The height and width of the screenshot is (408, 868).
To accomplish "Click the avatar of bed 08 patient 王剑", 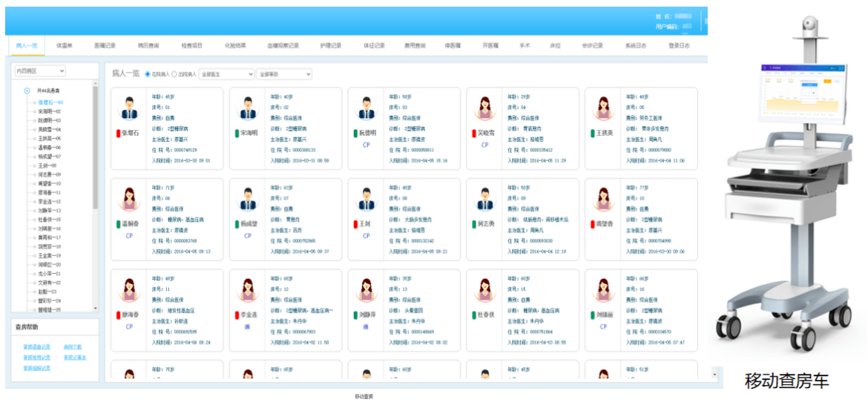I will click(x=366, y=200).
